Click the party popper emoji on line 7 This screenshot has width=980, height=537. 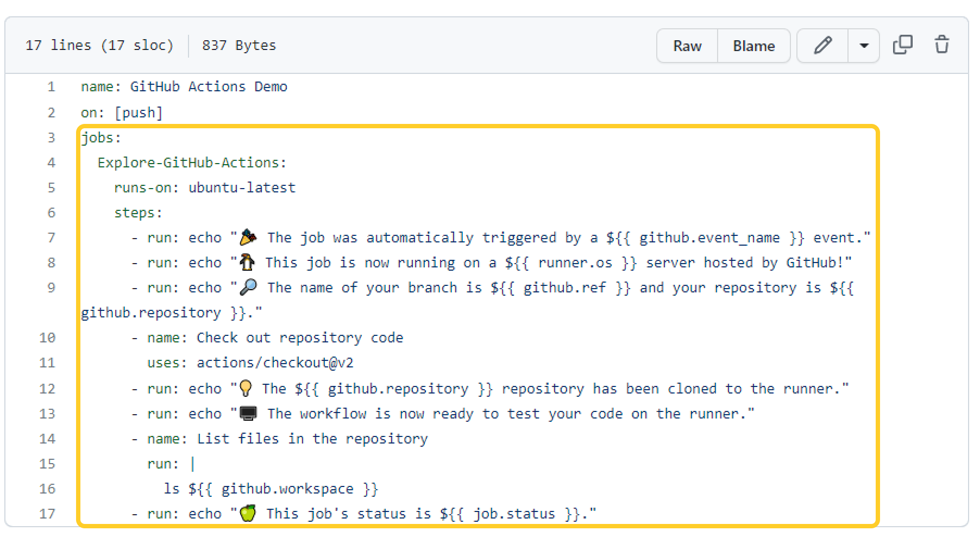(x=248, y=237)
